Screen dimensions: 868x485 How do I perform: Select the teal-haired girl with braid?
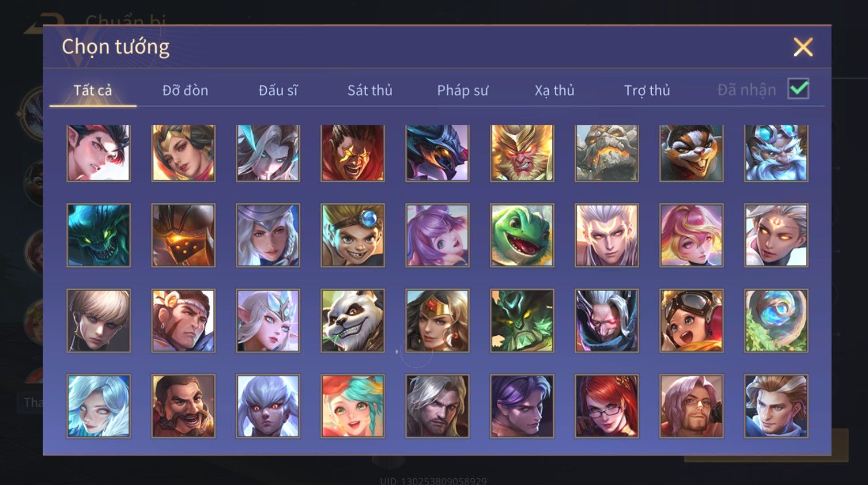pyautogui.click(x=353, y=406)
